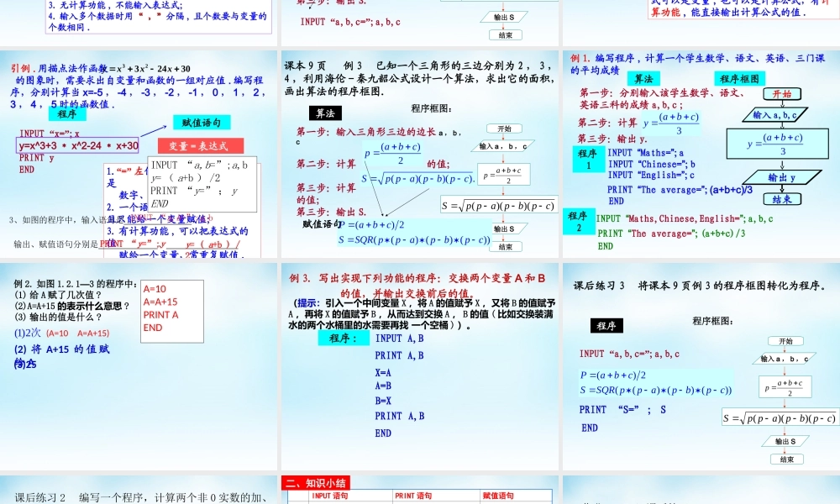This screenshot has height=504, width=840.
Task: Click the PRINT "S=" ; S line
Action: (x=622, y=410)
